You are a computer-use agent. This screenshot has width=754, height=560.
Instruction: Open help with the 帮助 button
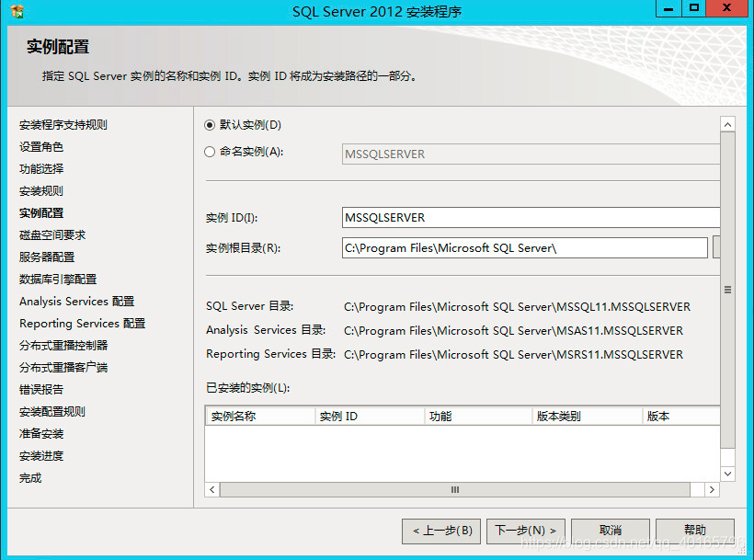point(695,531)
